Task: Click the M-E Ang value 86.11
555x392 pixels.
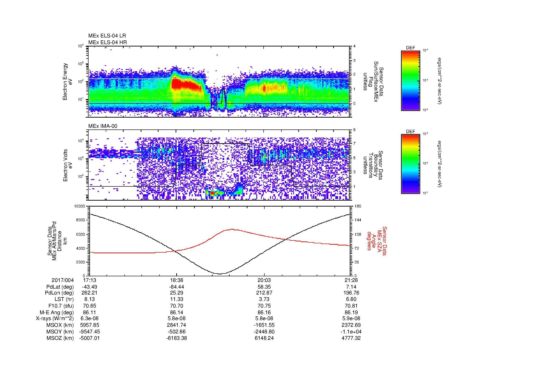Action: [89, 312]
